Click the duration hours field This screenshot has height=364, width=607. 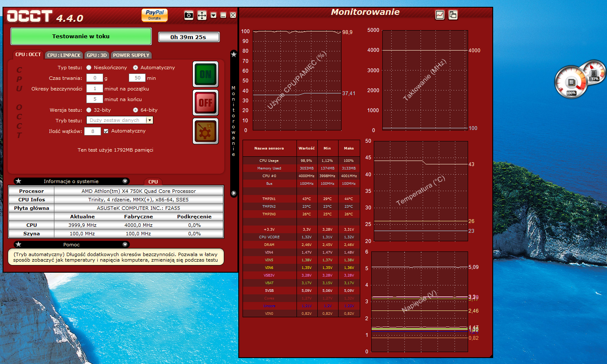tap(95, 78)
